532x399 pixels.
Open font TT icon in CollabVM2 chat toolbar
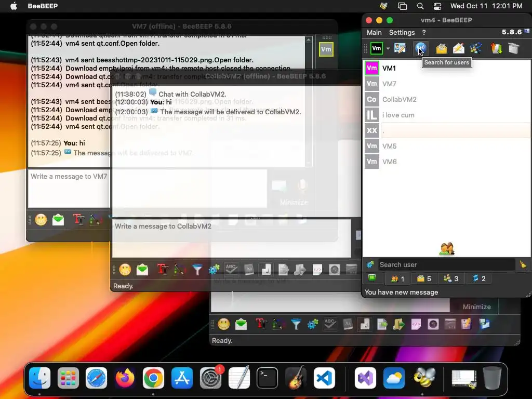[163, 270]
